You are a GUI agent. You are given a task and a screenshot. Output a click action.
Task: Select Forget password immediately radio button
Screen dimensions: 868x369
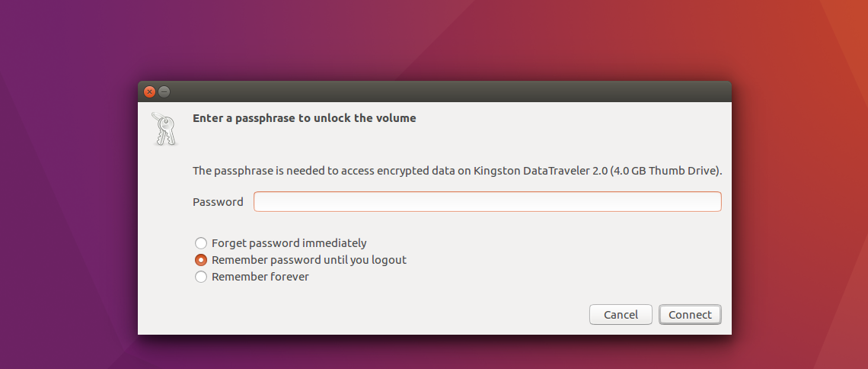click(201, 243)
